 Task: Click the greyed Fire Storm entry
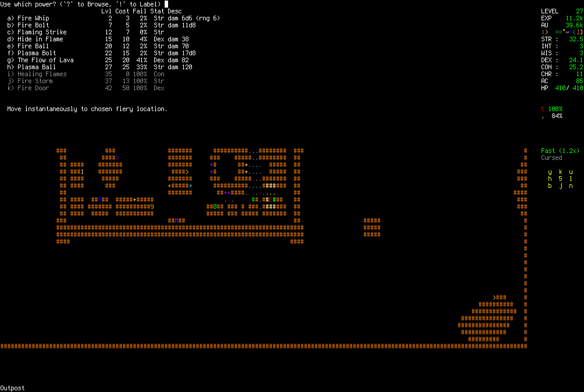(x=86, y=81)
